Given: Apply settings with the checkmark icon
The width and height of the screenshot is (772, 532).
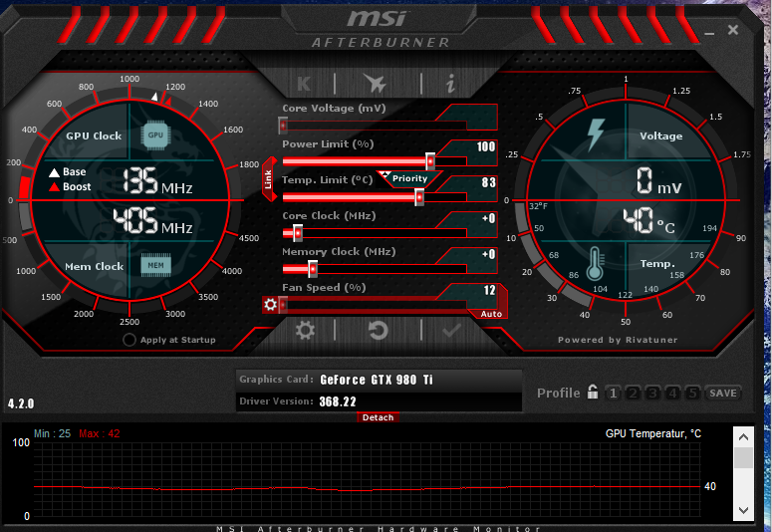Looking at the screenshot, I should pyautogui.click(x=451, y=330).
